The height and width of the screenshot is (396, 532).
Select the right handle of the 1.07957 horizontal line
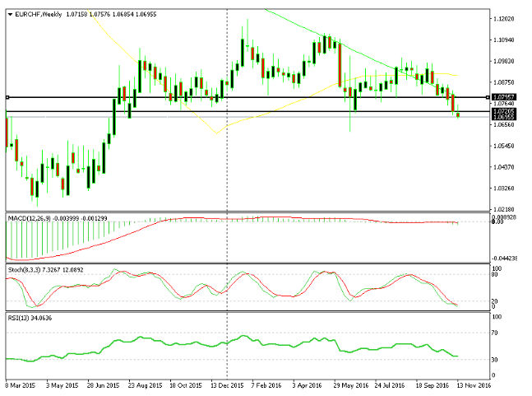coord(488,97)
